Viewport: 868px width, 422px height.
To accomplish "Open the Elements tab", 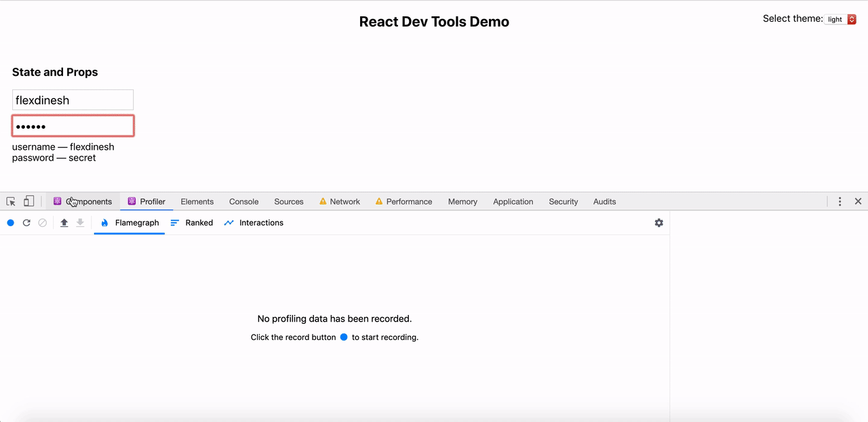I will 197,201.
